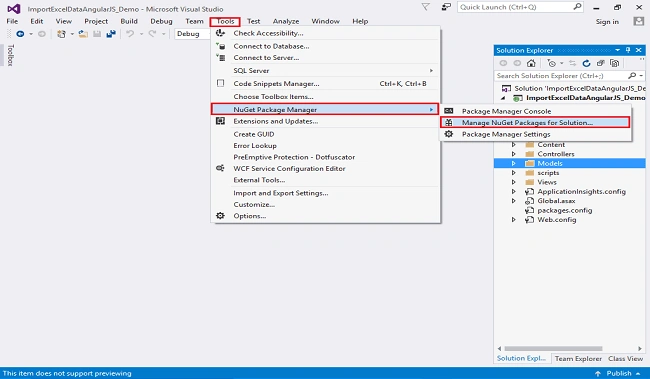
Task: Click the Solution Explorer horizontal scrollbar
Action: click(x=553, y=348)
